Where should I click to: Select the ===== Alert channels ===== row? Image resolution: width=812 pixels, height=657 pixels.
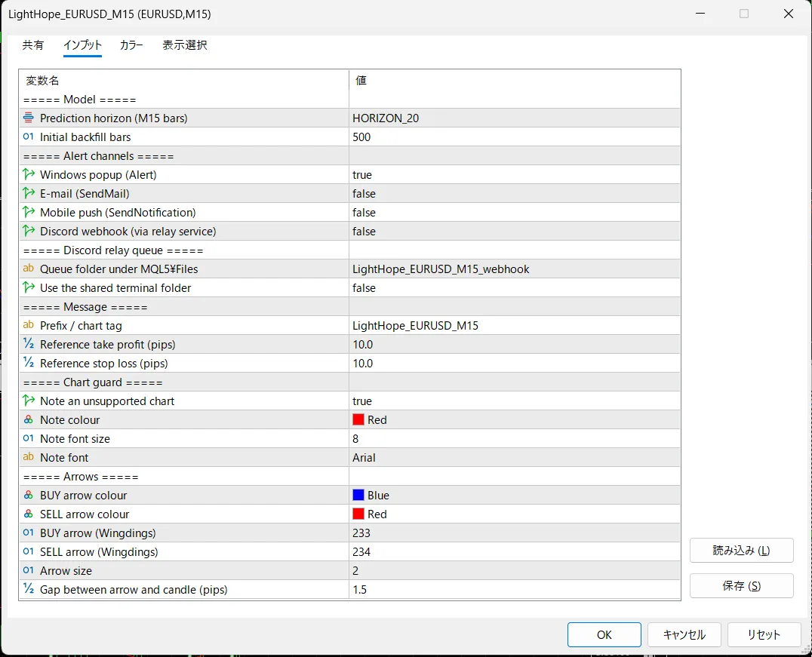point(349,156)
